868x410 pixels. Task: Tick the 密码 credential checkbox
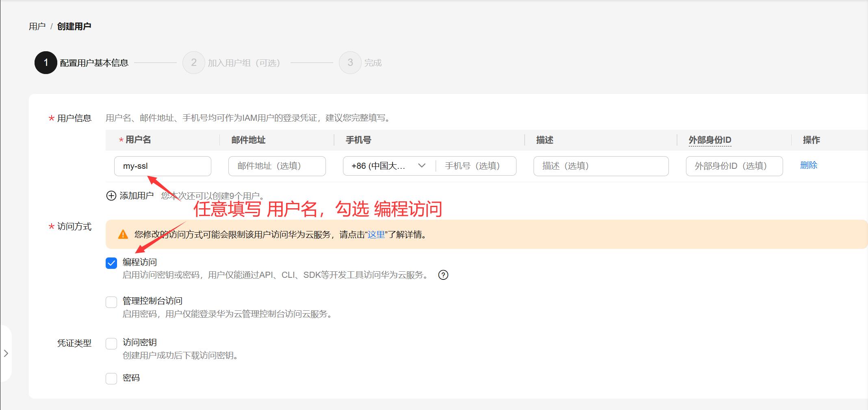coord(111,379)
